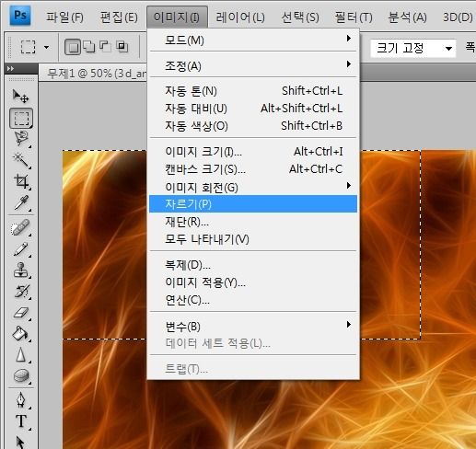Select the Paint Bucket tool
The width and height of the screenshot is (476, 449).
[20, 334]
